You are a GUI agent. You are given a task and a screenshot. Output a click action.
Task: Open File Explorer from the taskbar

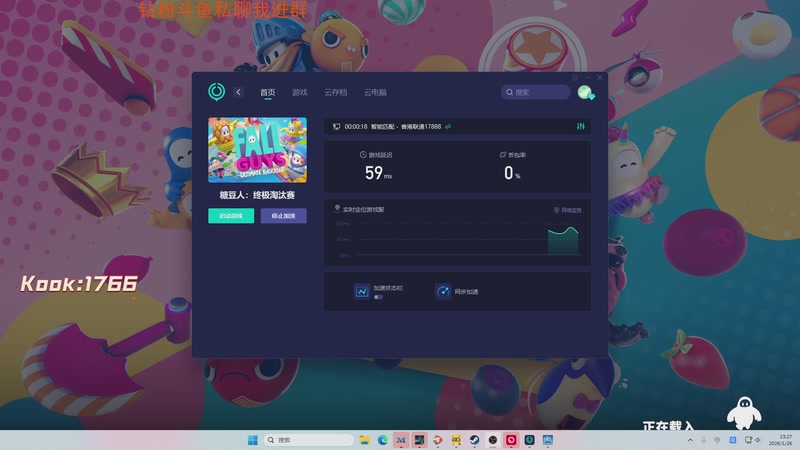click(364, 440)
